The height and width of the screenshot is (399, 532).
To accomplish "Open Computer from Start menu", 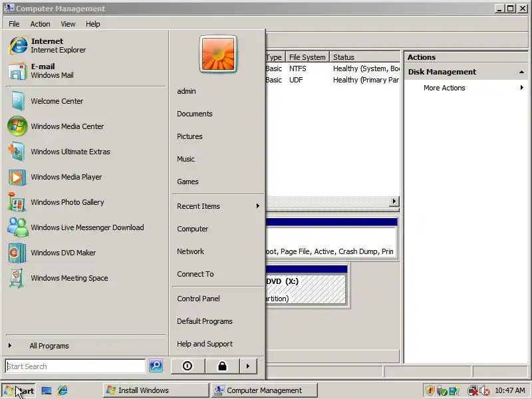I will pos(218,229).
